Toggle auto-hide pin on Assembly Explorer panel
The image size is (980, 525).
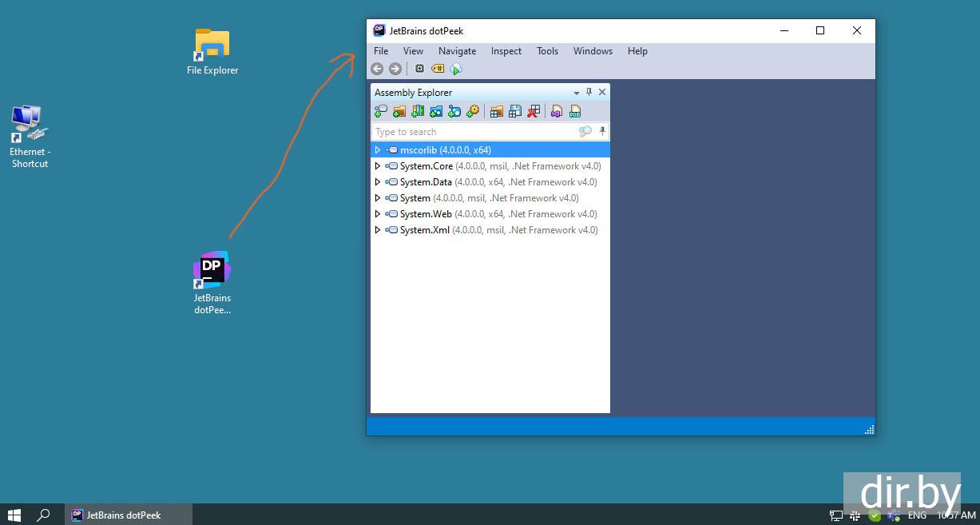[589, 92]
